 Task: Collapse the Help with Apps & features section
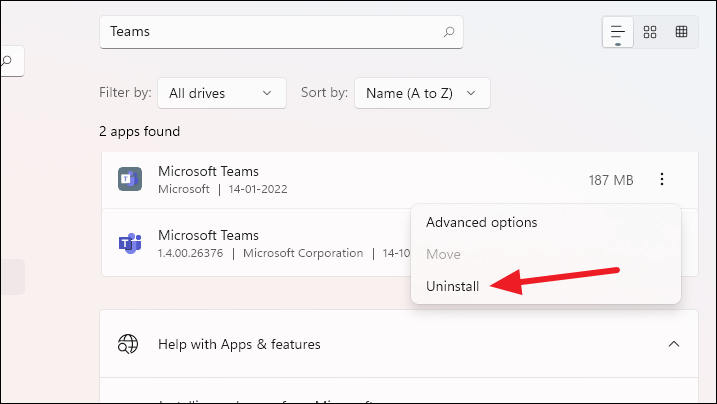point(674,344)
